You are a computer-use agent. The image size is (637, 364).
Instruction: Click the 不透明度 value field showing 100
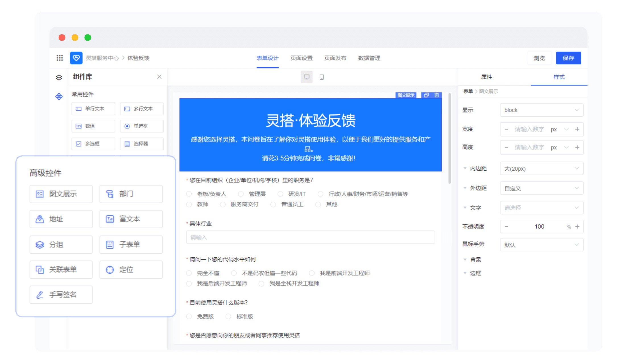[539, 227]
